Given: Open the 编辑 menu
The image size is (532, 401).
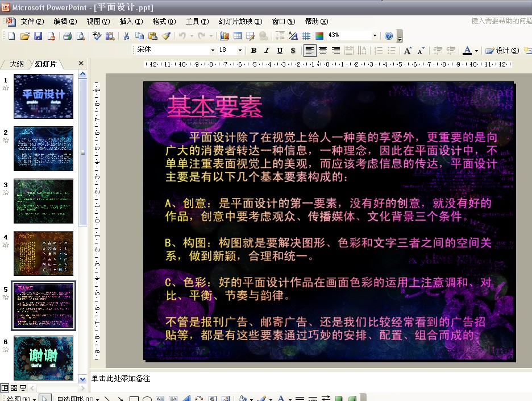Looking at the screenshot, I should click(x=65, y=22).
